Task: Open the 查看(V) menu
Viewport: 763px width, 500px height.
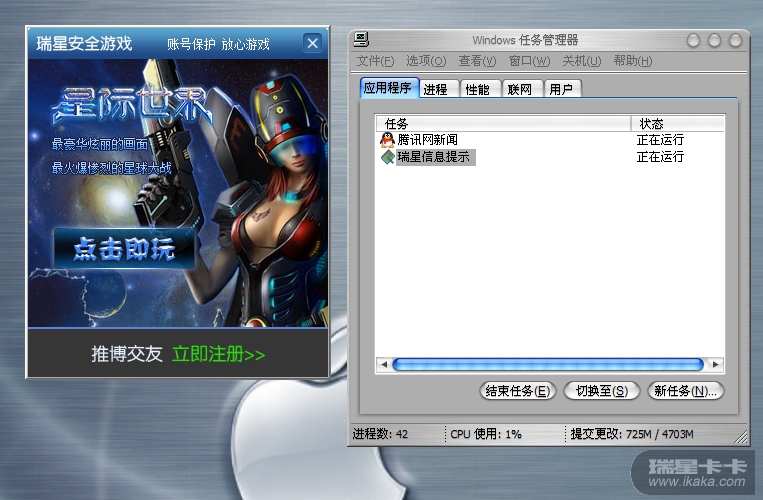Action: click(x=477, y=61)
